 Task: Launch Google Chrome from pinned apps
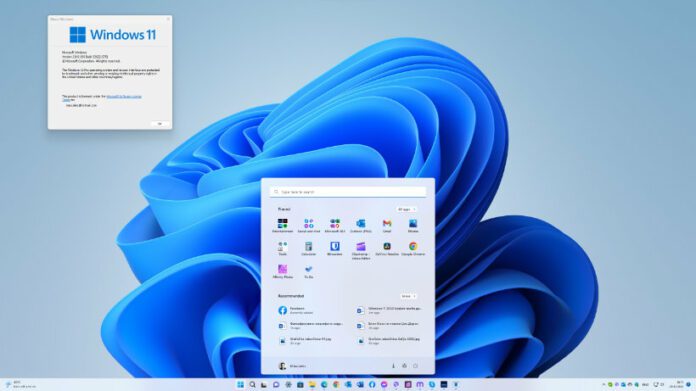tap(413, 249)
